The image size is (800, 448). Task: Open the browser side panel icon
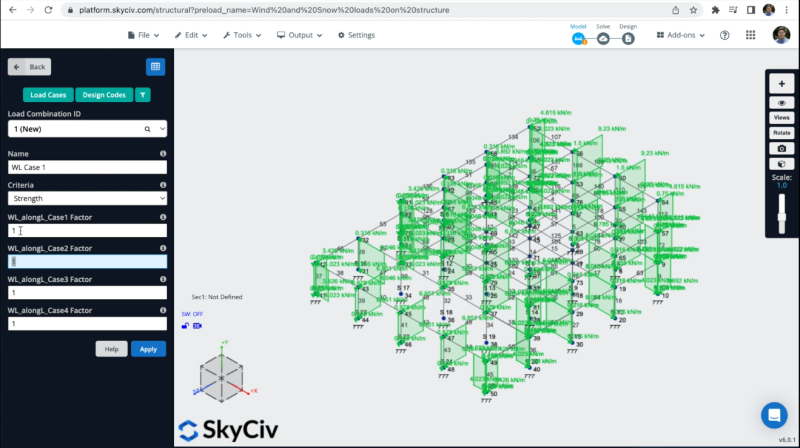click(751, 10)
